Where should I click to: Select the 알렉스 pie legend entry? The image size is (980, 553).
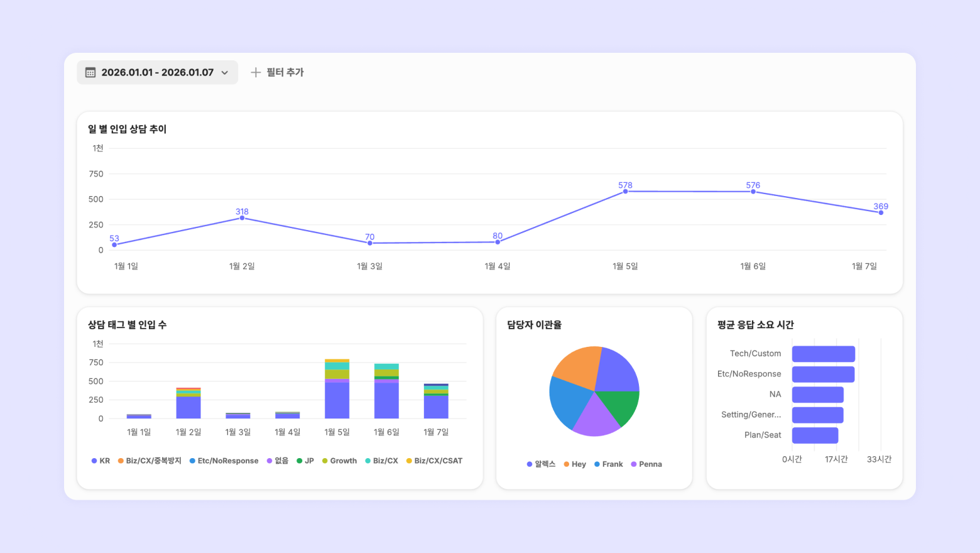(541, 464)
